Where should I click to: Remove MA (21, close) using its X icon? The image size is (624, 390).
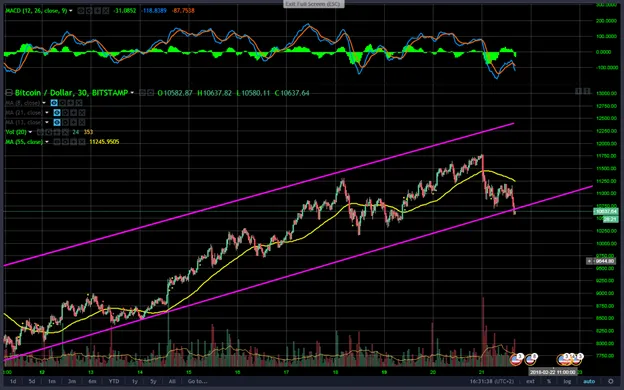pos(82,113)
